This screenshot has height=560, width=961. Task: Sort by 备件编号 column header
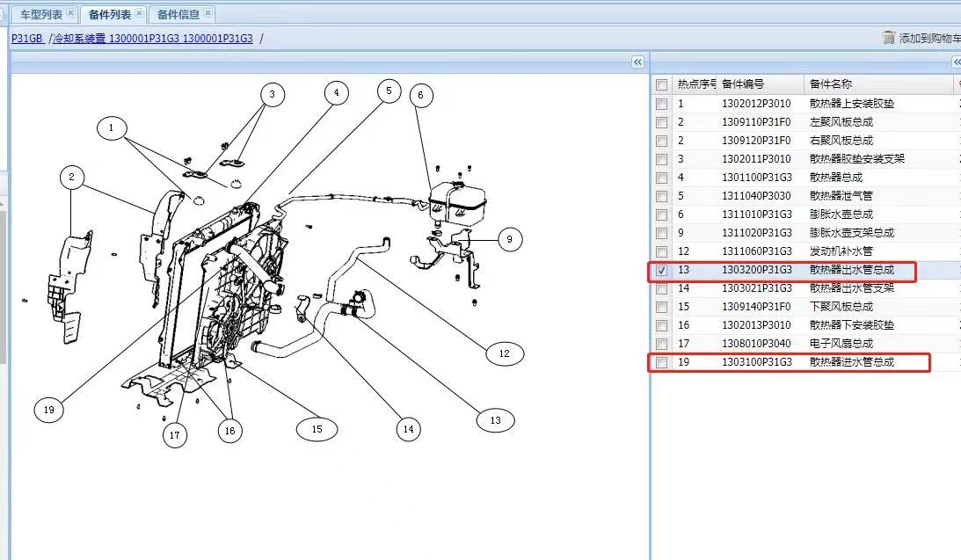(x=743, y=84)
